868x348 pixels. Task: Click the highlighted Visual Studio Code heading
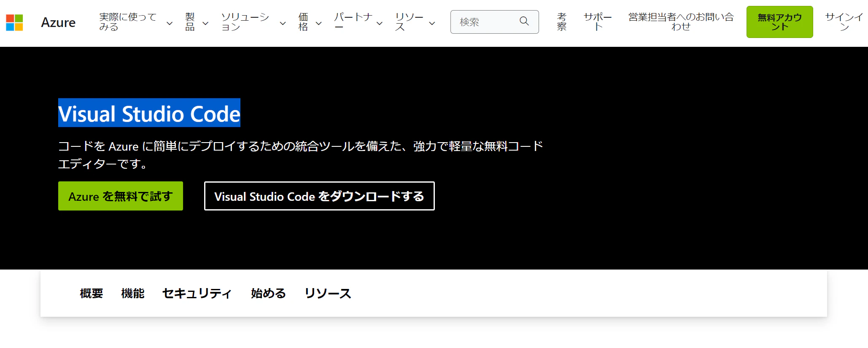coord(149,113)
